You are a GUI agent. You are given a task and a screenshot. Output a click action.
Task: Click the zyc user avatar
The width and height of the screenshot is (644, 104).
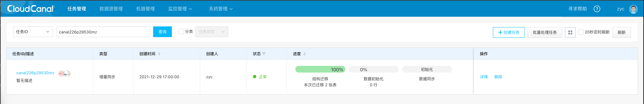[633, 9]
